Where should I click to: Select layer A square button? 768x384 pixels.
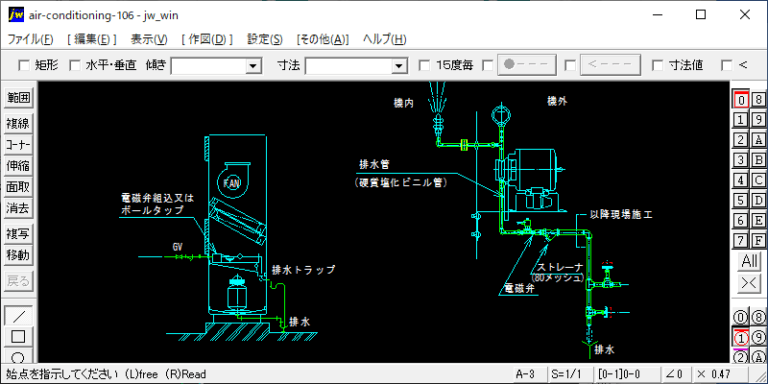pyautogui.click(x=758, y=140)
